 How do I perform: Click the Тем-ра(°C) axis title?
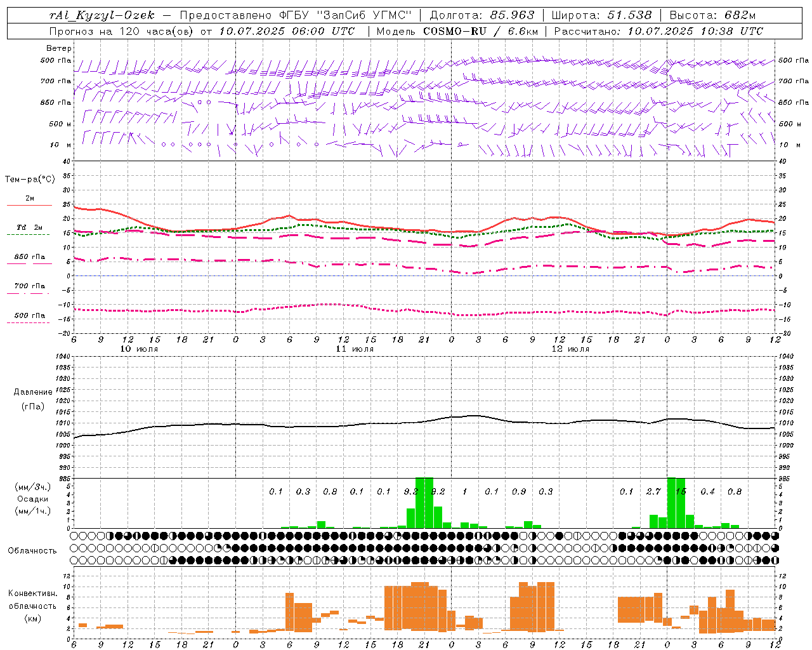(x=30, y=180)
